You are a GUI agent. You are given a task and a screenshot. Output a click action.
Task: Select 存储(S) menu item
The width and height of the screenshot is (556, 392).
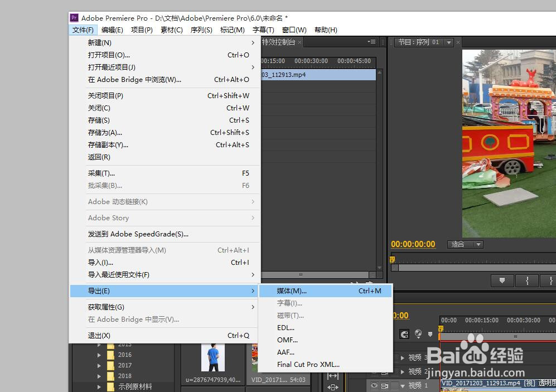coord(165,120)
